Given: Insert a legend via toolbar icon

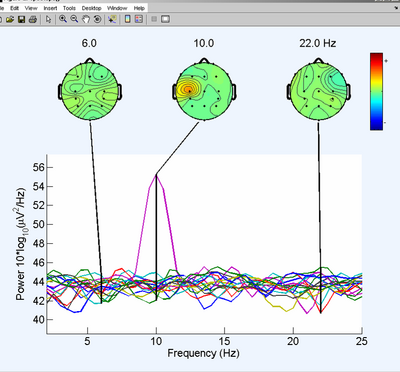Looking at the screenshot, I should (x=139, y=19).
